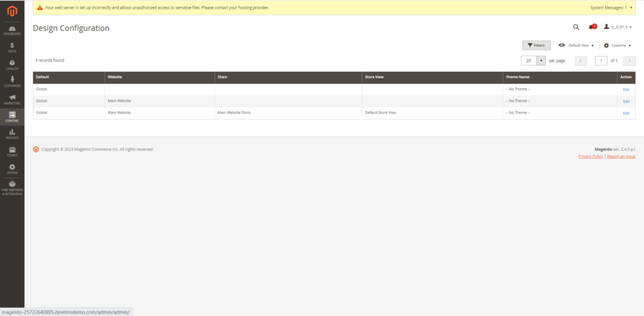Open the Privacy Policy link
Viewport: 644px width, 316px height.
591,157
